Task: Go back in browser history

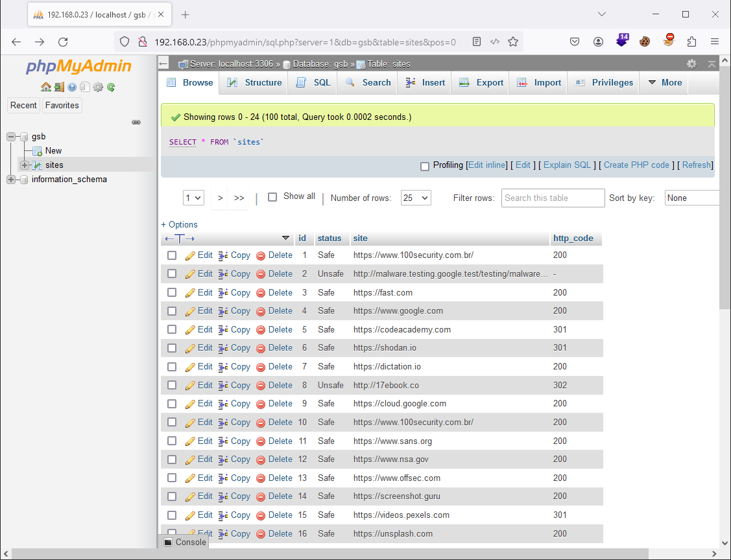Action: point(16,42)
